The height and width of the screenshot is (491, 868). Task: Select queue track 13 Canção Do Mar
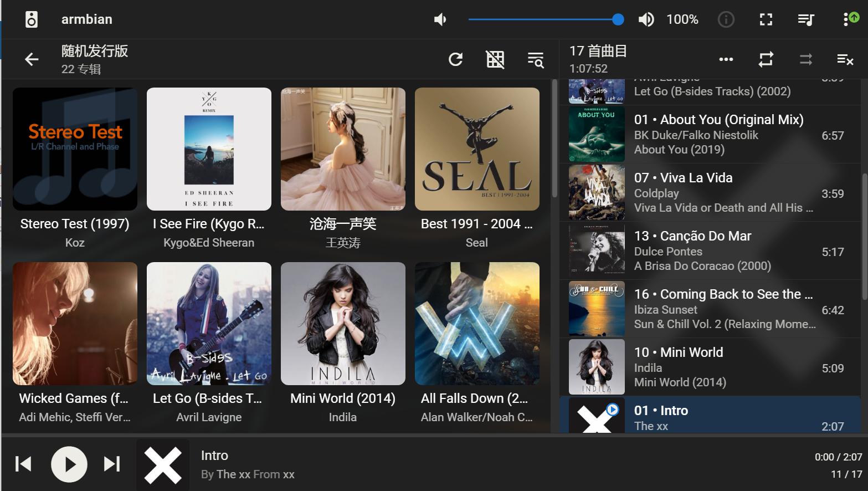click(710, 250)
